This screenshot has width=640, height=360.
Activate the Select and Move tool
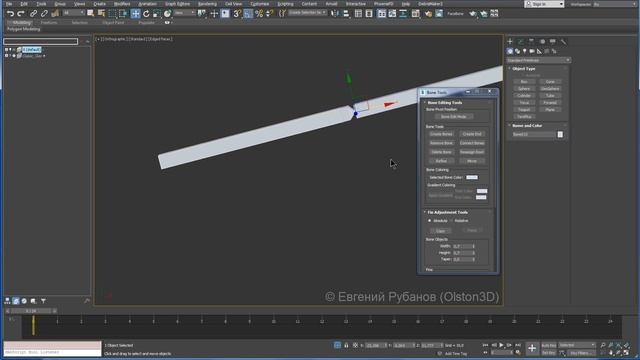coord(136,13)
